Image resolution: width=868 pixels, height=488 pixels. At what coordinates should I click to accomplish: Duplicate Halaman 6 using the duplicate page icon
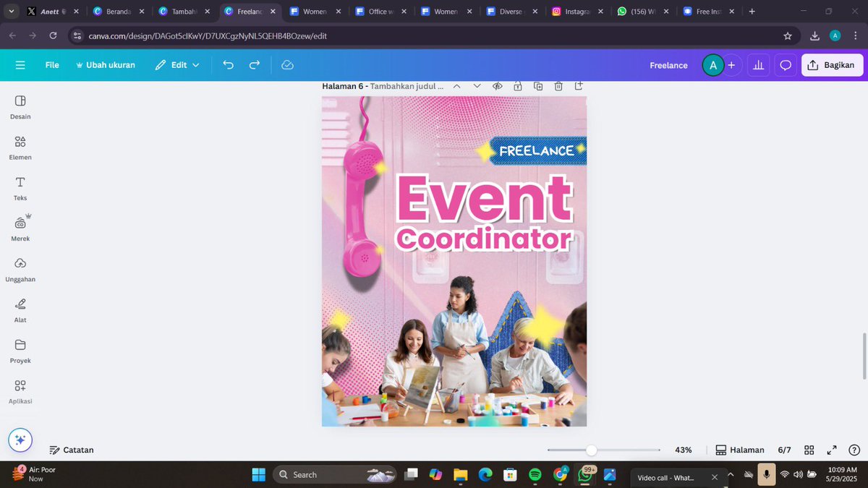point(538,85)
